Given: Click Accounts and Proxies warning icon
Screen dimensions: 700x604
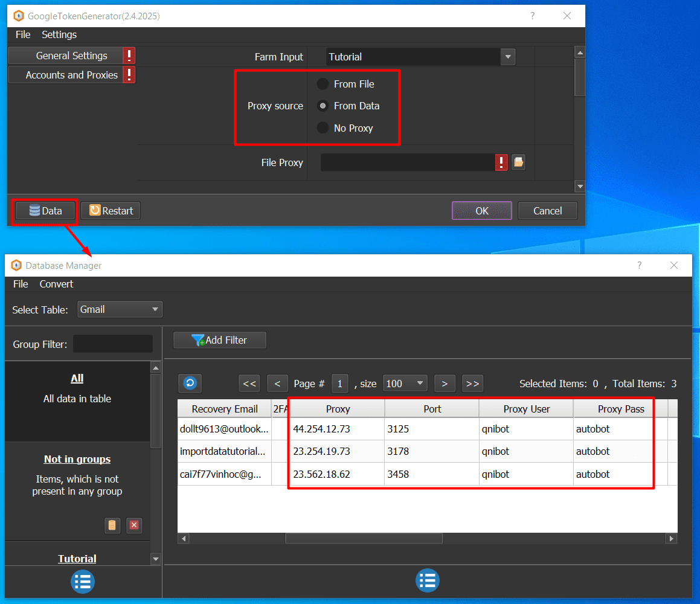Looking at the screenshot, I should coord(129,74).
